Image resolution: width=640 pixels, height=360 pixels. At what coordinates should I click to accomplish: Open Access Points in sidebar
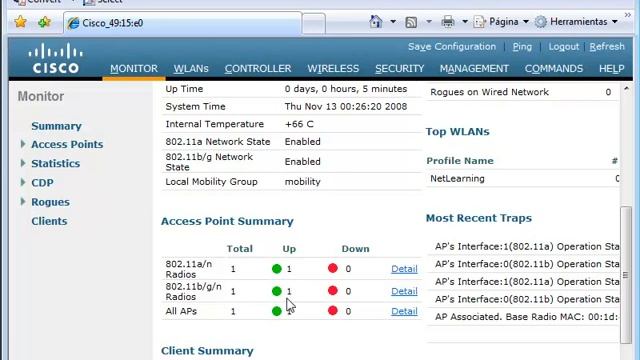[x=67, y=144]
